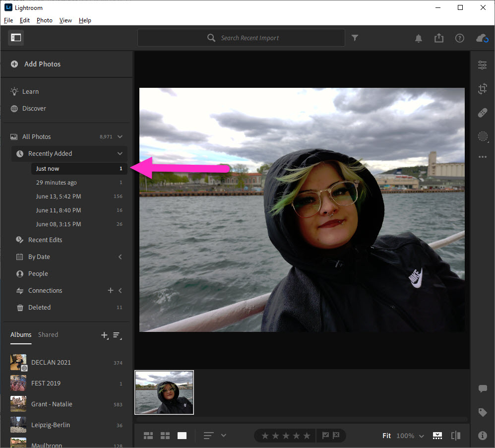This screenshot has height=448, width=495.
Task: Expand the By Date chevron
Action: coord(120,257)
